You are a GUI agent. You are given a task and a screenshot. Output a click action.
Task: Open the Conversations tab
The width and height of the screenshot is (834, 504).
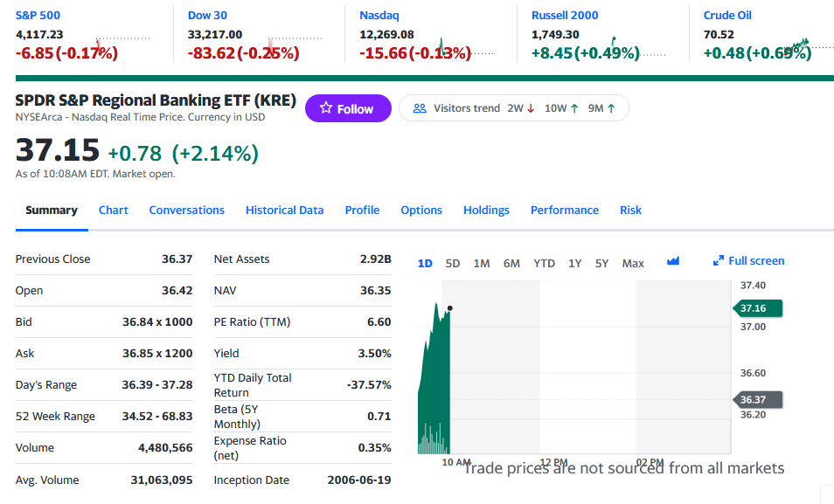coord(187,210)
